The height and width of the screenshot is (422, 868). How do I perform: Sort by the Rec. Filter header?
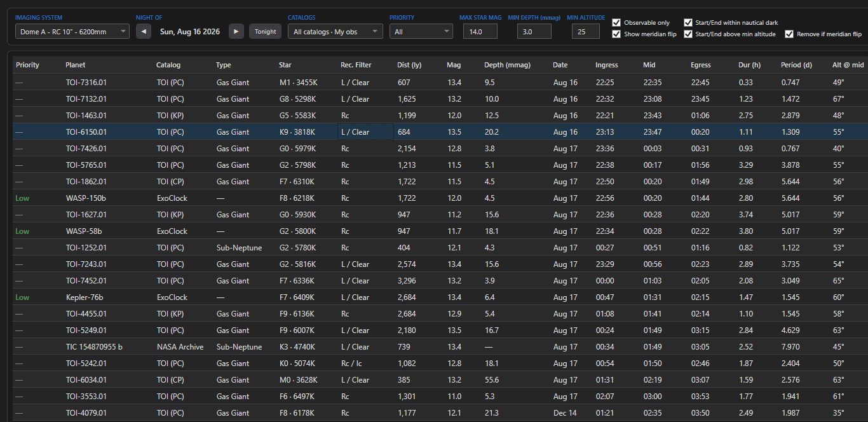pos(356,65)
